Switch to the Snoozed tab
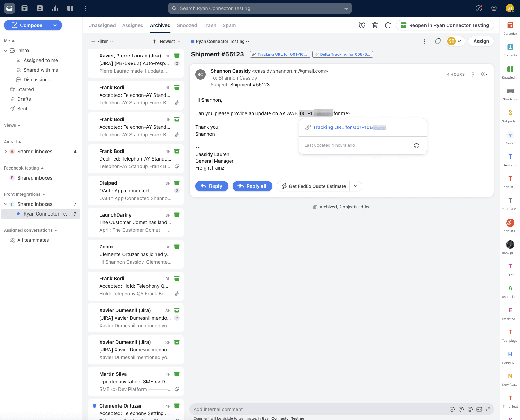Viewport: 520px width, 420px height. click(187, 25)
